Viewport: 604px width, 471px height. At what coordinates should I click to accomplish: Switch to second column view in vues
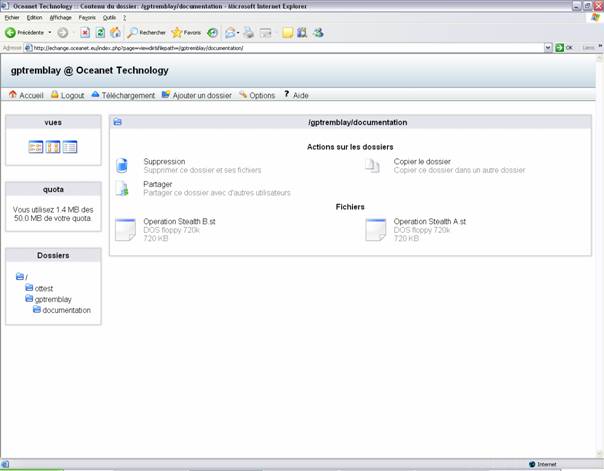click(53, 147)
